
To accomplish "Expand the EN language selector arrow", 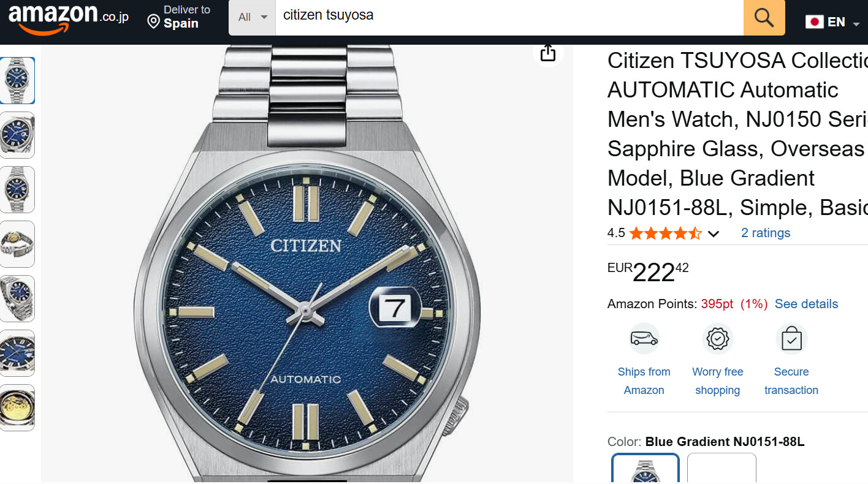I will 856,23.
